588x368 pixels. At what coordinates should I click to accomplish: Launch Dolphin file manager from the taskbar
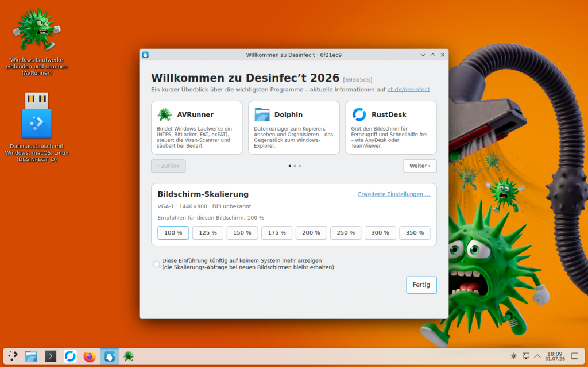[x=31, y=356]
